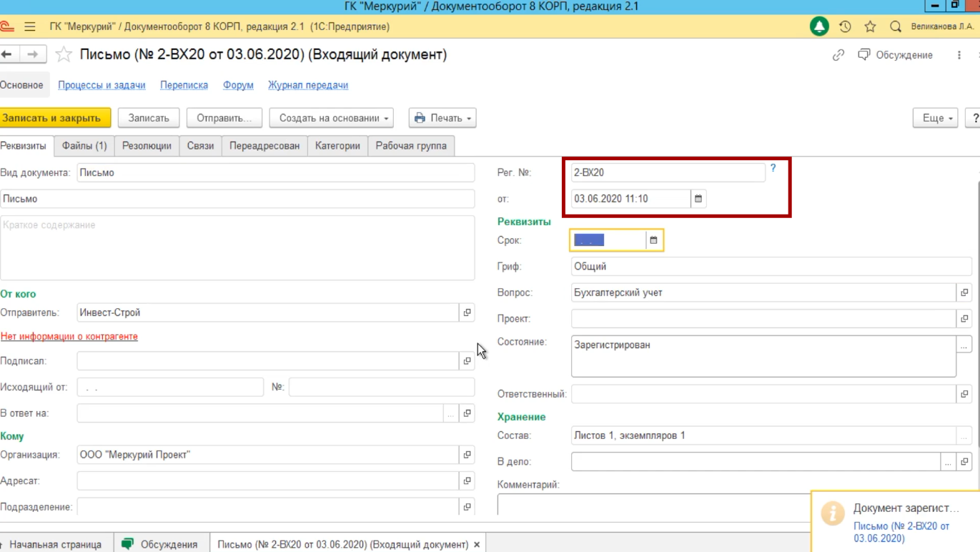Screen dimensions: 980x552
Task: Click user name Великанова Л.А.
Action: (x=942, y=26)
